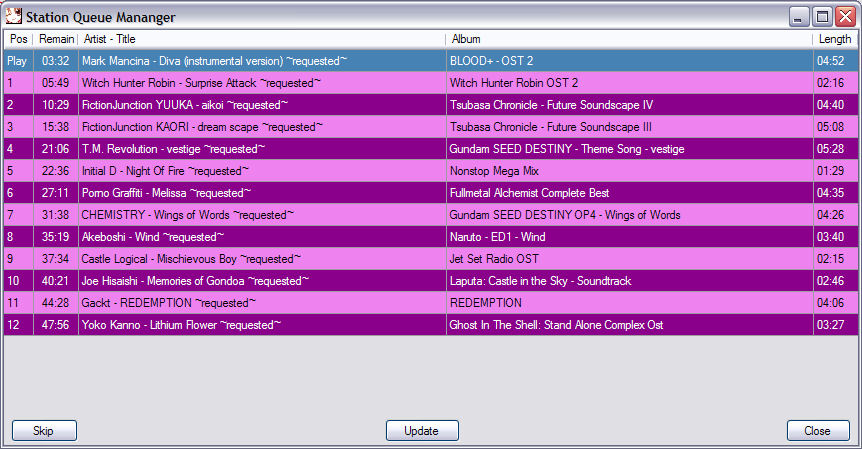Click the Remain column header
The width and height of the screenshot is (862, 449).
55,39
